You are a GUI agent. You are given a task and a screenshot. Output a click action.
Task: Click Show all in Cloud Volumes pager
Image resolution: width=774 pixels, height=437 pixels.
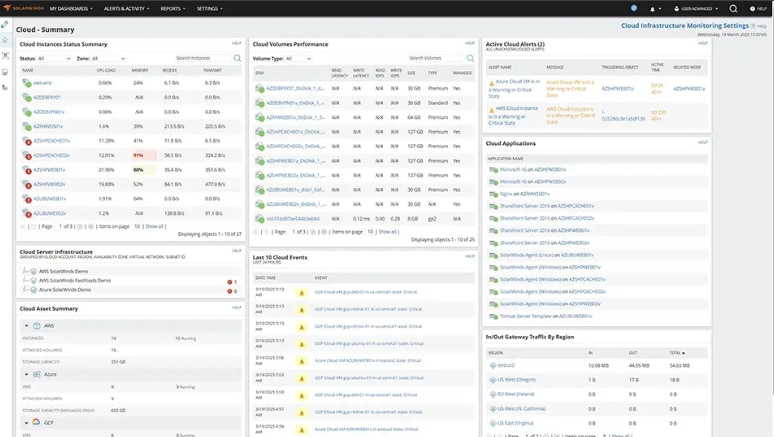point(387,232)
